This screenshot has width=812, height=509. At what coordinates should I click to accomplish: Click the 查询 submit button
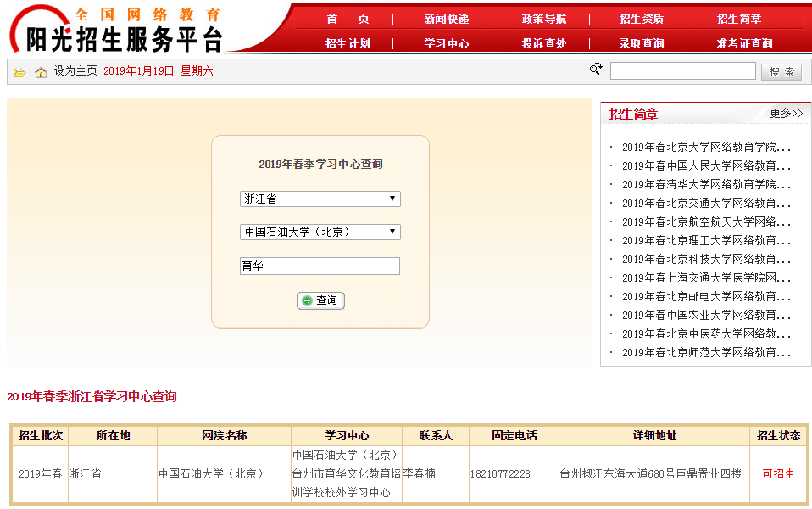(x=320, y=300)
